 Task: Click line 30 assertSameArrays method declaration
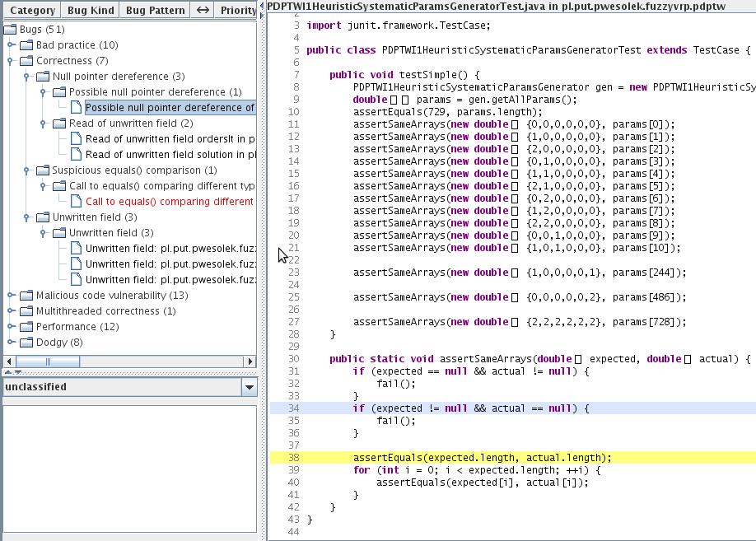(540, 359)
